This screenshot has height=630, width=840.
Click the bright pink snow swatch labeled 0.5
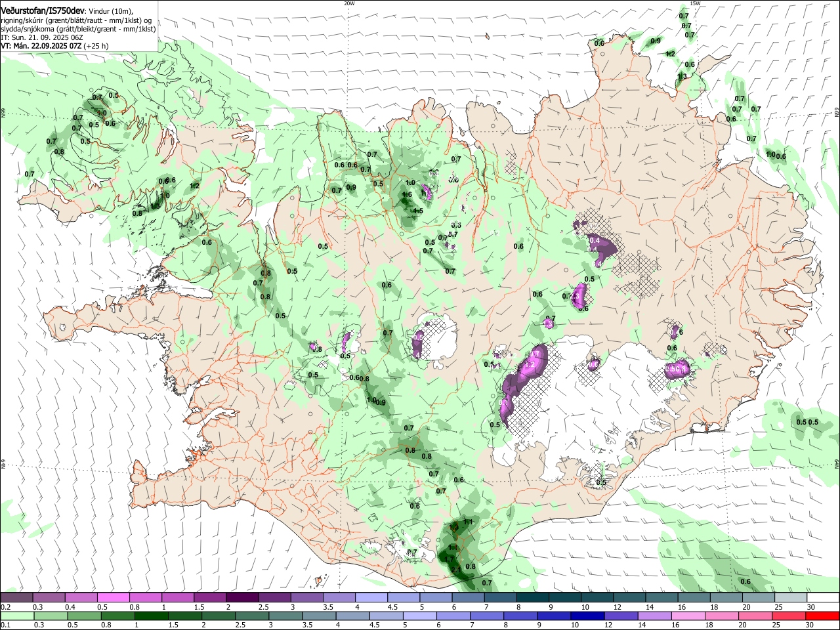coord(113,598)
